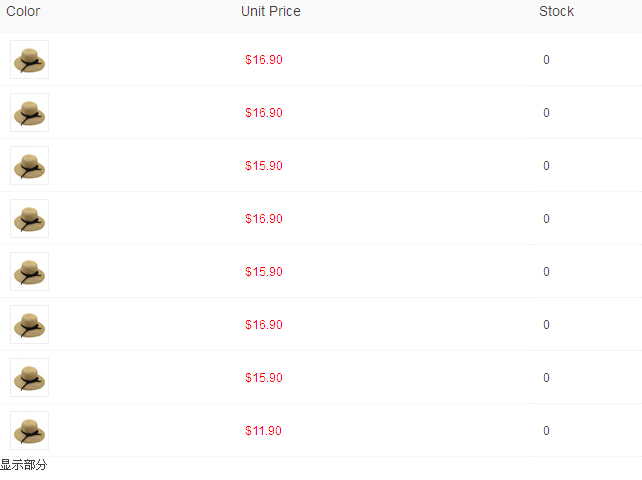This screenshot has height=480, width=642.
Task: Select the second row's hat thumbnail
Action: [29, 112]
